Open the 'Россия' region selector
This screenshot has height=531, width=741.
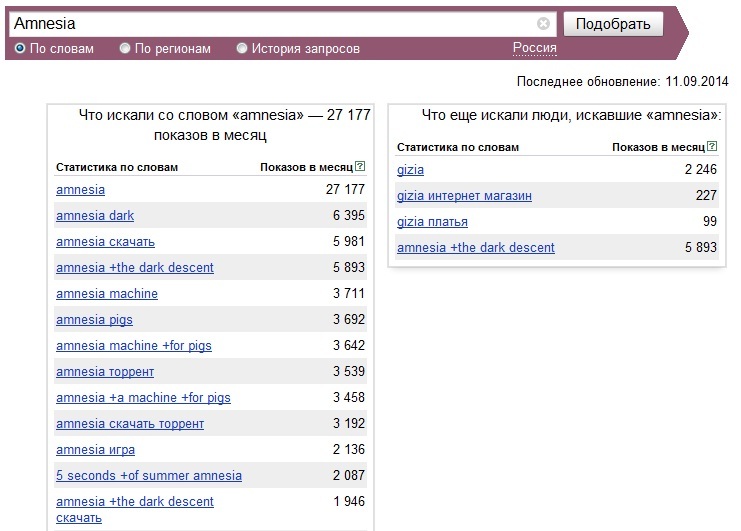pyautogui.click(x=534, y=48)
